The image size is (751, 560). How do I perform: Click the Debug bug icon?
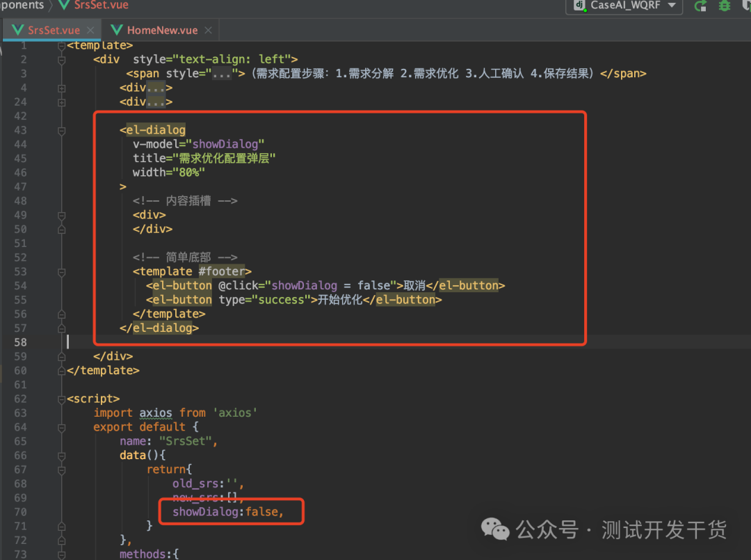click(x=724, y=6)
